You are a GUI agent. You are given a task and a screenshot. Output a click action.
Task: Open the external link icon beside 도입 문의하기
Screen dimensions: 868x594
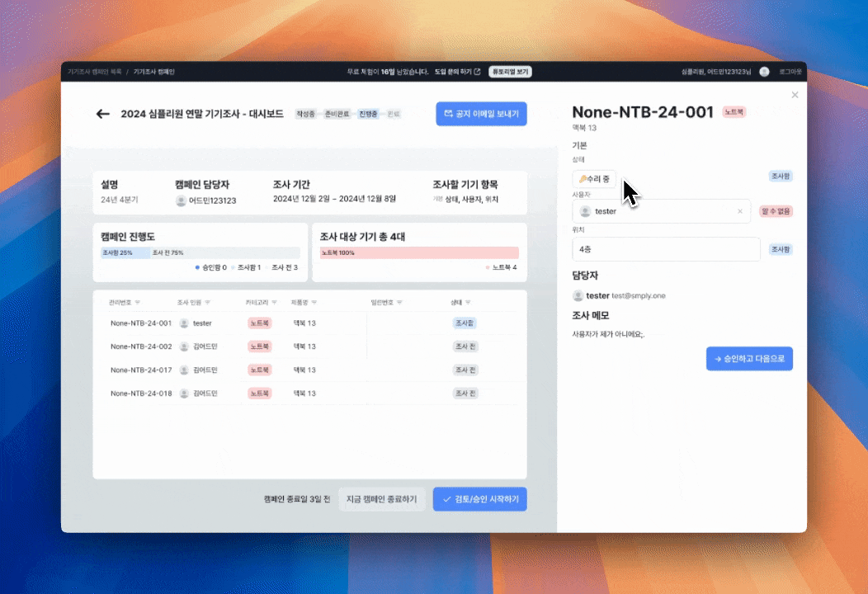coord(477,72)
